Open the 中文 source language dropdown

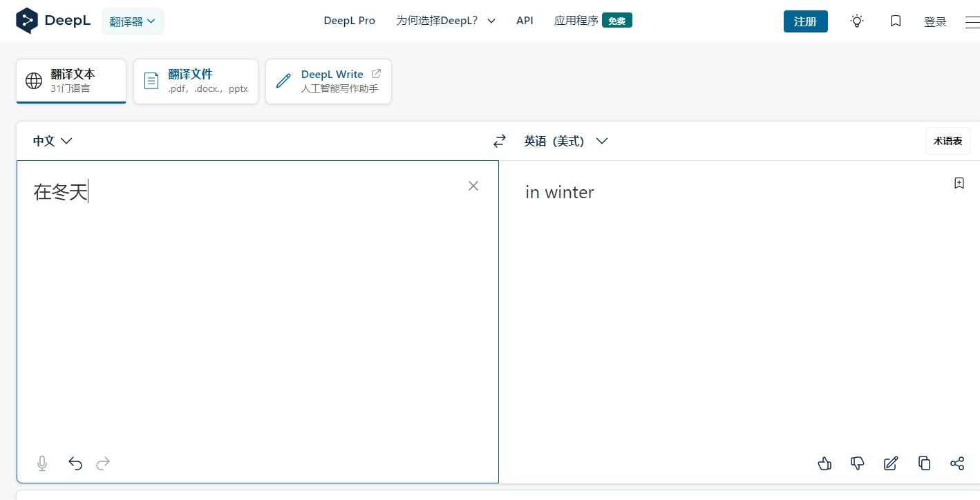(53, 141)
